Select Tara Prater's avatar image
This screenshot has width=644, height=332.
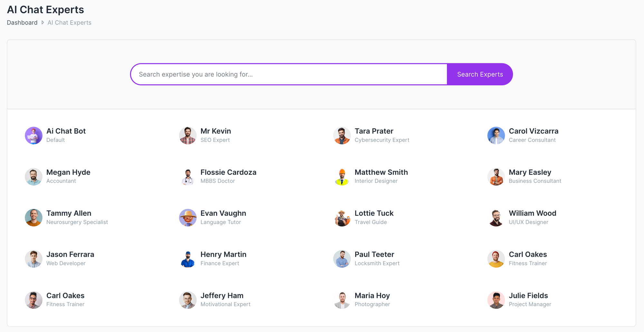pyautogui.click(x=342, y=135)
